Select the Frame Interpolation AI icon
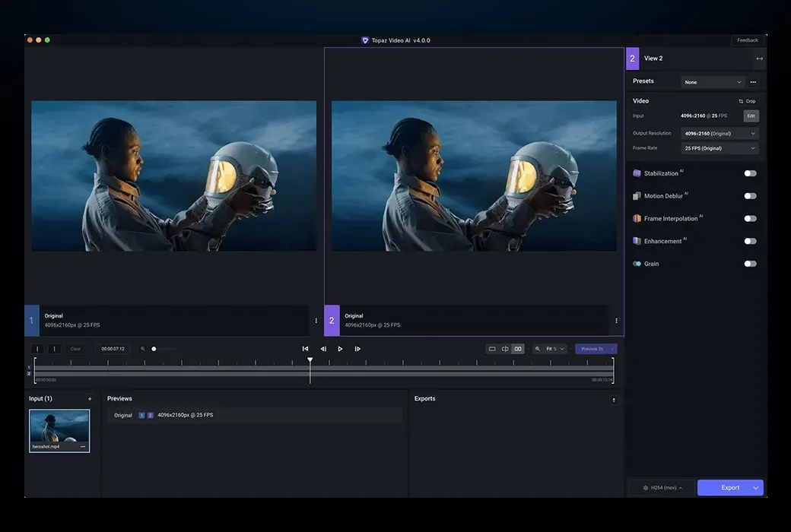Image resolution: width=791 pixels, height=532 pixels. [636, 218]
